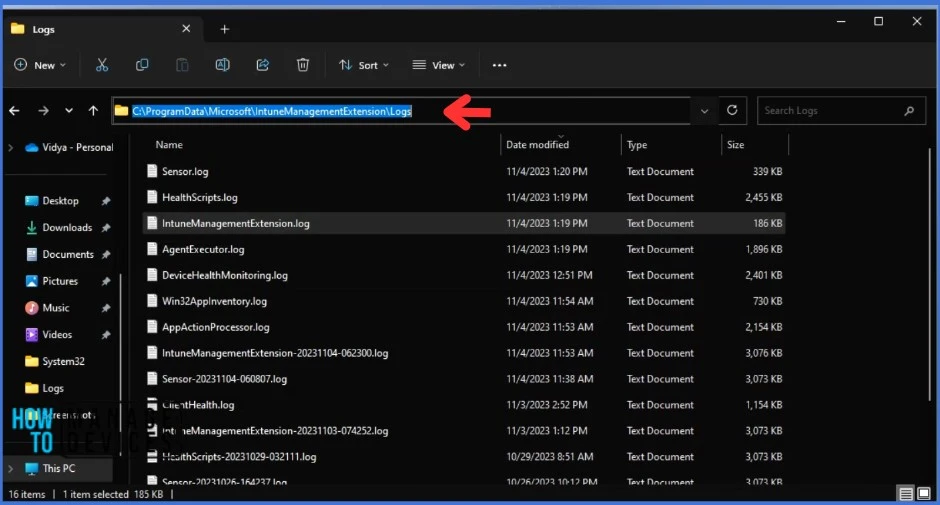
Task: Click AgentExecutor.log file icon
Action: coord(152,249)
